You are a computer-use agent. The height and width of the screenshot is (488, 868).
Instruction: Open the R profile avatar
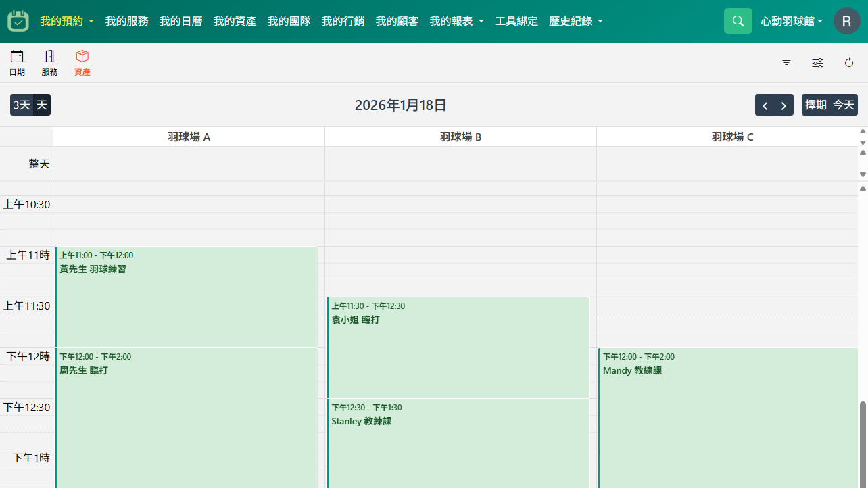coord(846,20)
